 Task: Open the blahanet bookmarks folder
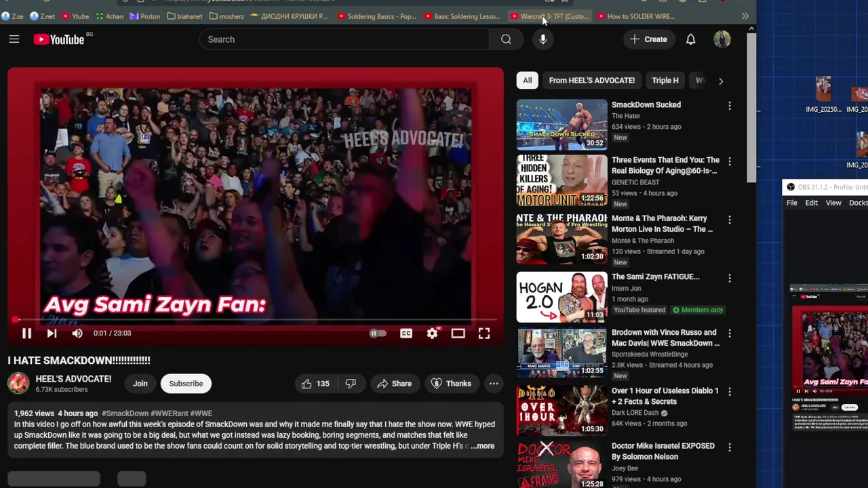tap(185, 16)
